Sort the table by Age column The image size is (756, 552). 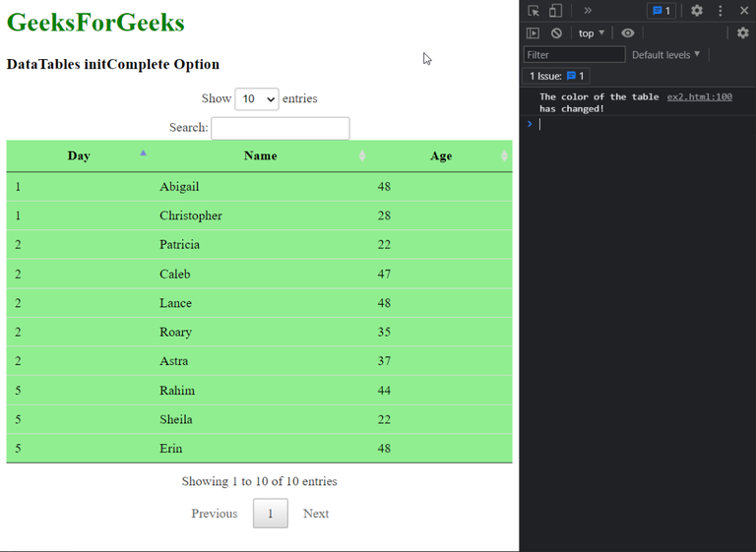pos(441,155)
